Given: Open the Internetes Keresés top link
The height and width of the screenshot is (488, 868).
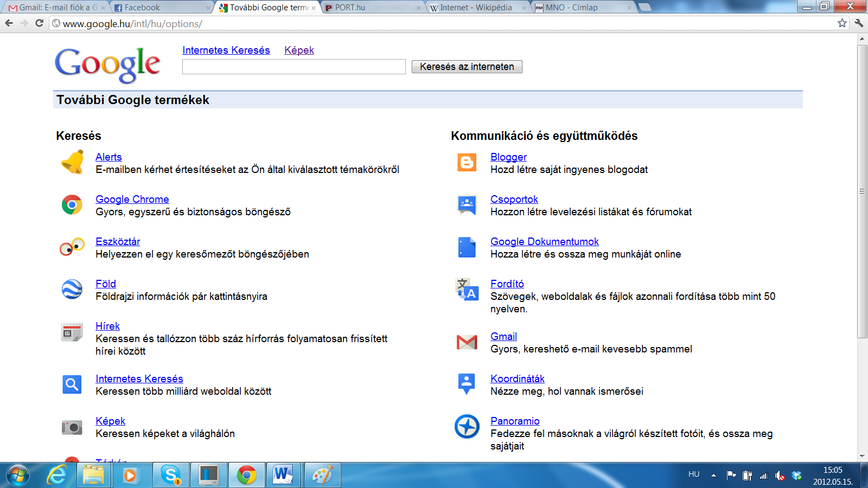Looking at the screenshot, I should click(226, 50).
